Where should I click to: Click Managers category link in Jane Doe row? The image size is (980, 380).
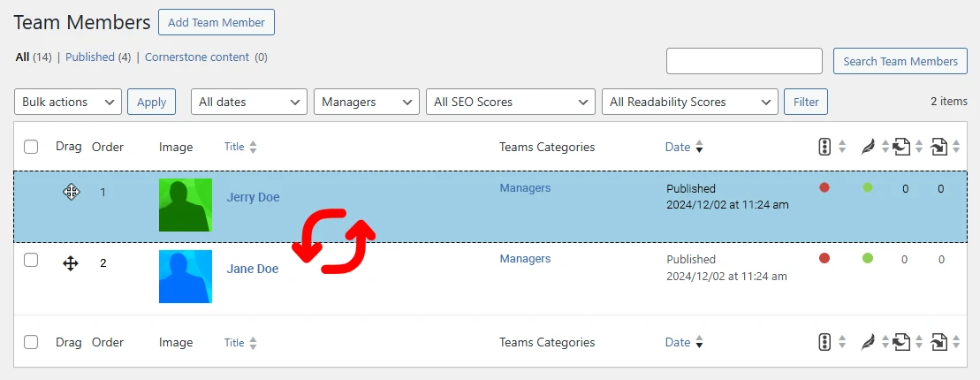(525, 259)
